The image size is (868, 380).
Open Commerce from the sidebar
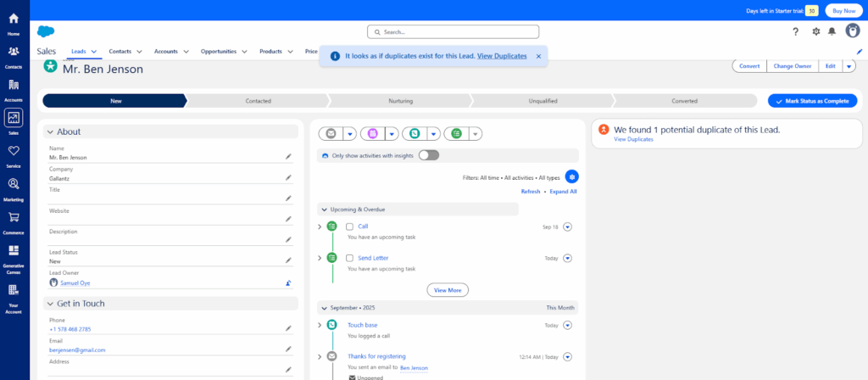pyautogui.click(x=14, y=220)
